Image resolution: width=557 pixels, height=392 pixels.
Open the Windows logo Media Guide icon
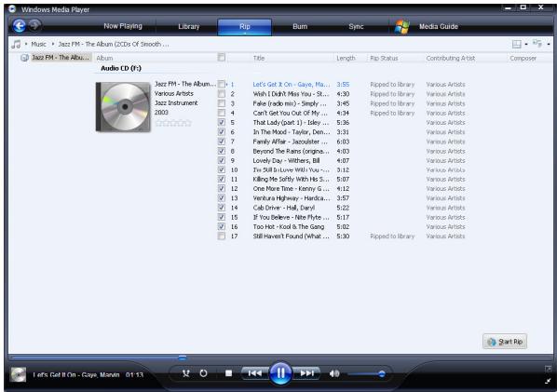[401, 27]
